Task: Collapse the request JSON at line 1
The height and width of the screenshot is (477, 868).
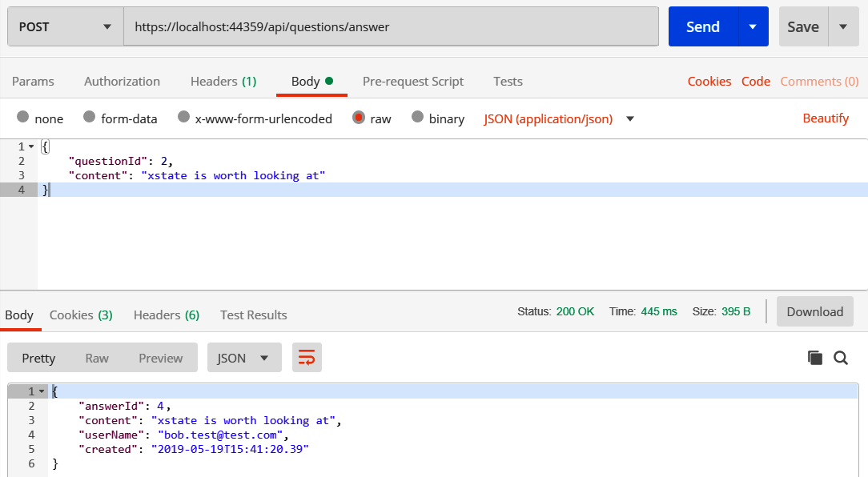Action: 31,146
